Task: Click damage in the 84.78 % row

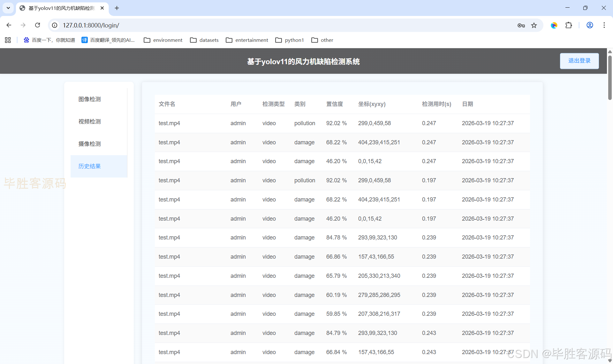Action: (304, 238)
